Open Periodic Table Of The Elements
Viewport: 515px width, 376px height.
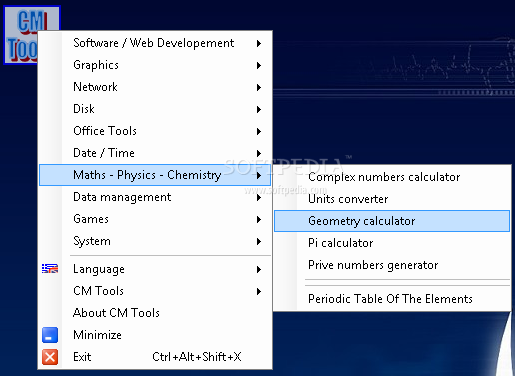[392, 299]
